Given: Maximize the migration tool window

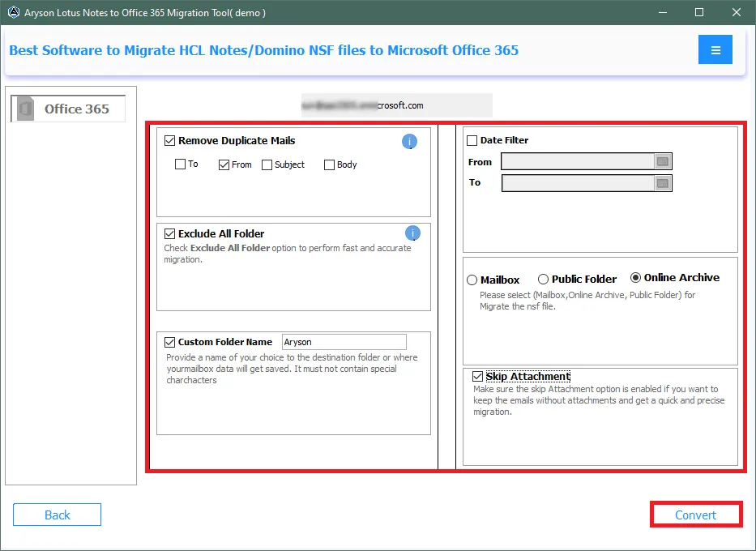Looking at the screenshot, I should tap(699, 12).
